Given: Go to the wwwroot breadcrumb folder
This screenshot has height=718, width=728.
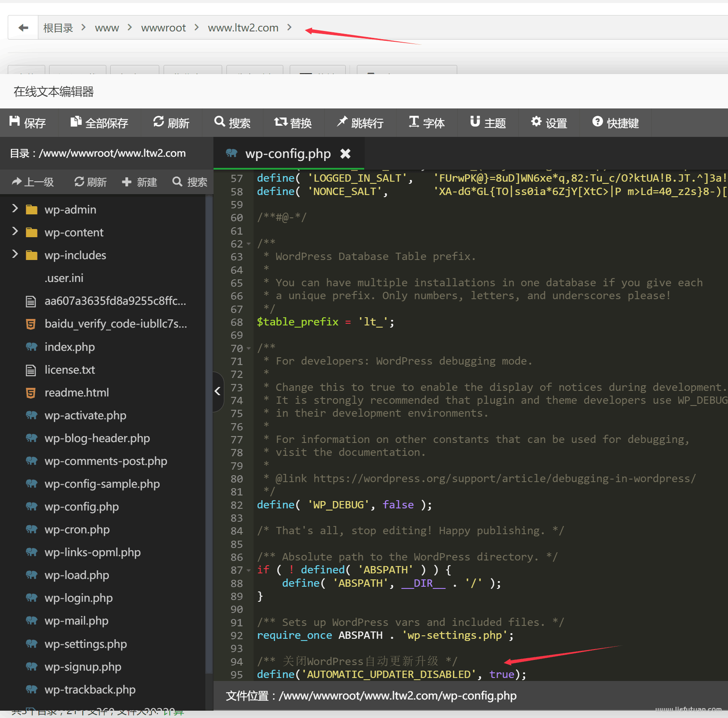Looking at the screenshot, I should (x=164, y=28).
